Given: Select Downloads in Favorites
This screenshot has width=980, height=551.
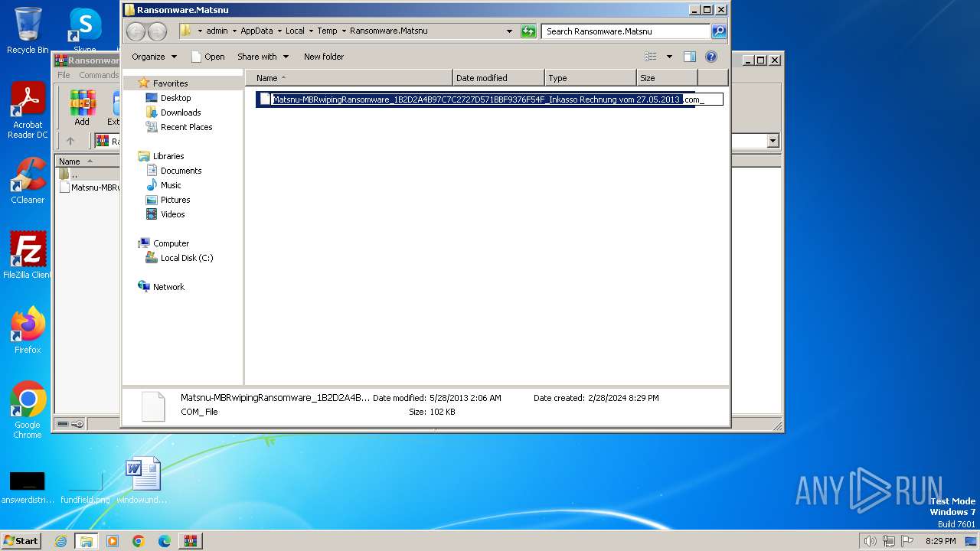Looking at the screenshot, I should 180,112.
